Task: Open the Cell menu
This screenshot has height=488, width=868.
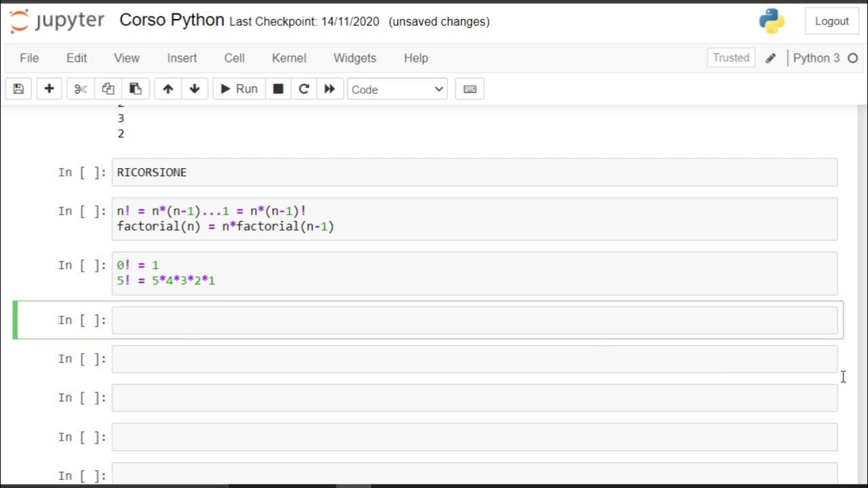Action: 234,58
